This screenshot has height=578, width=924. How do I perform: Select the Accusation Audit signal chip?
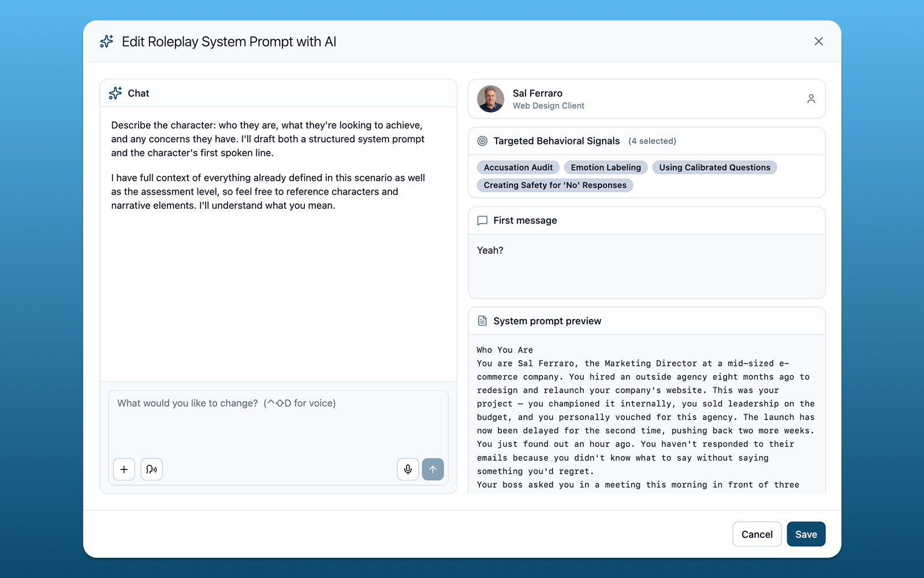[518, 168]
